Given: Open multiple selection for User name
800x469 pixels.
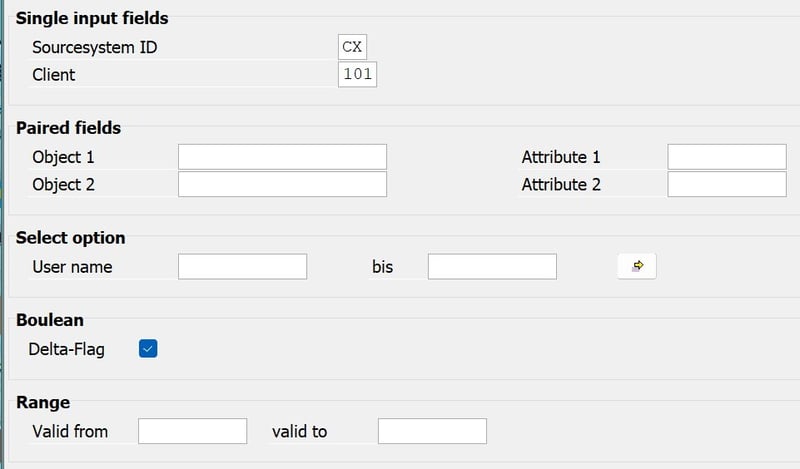Looking at the screenshot, I should [x=637, y=266].
